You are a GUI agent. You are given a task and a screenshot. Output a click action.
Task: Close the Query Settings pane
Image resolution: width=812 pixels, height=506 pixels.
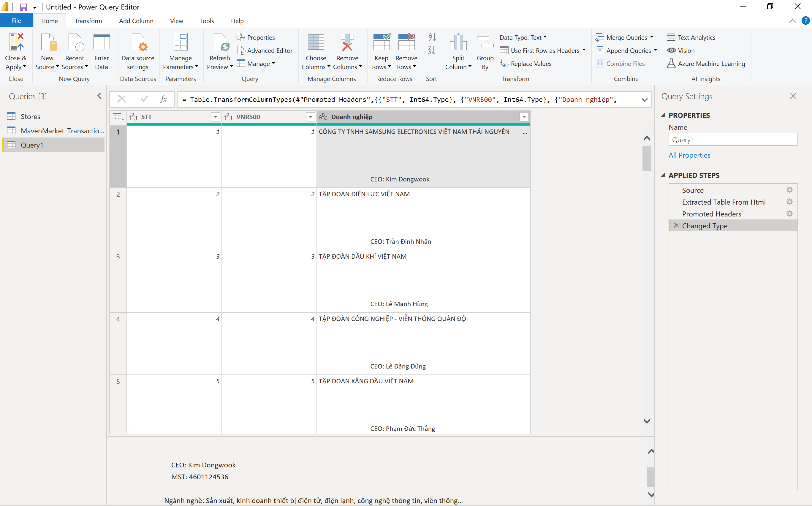(x=793, y=96)
